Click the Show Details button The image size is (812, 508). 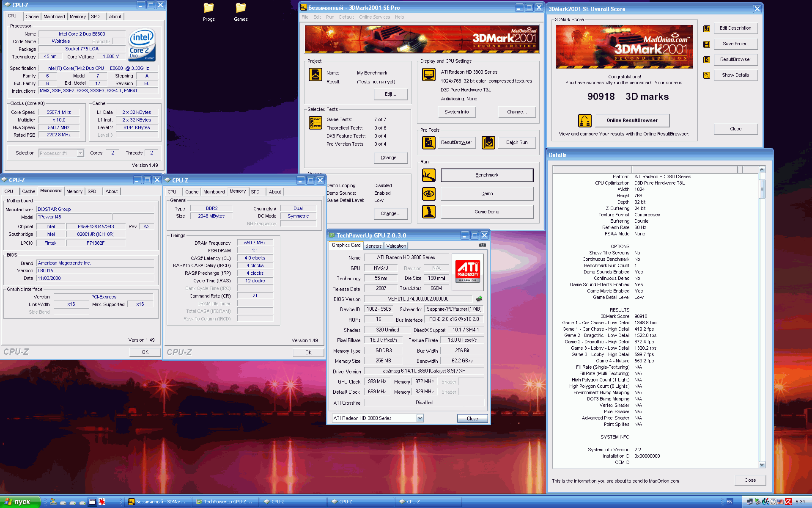coord(735,75)
